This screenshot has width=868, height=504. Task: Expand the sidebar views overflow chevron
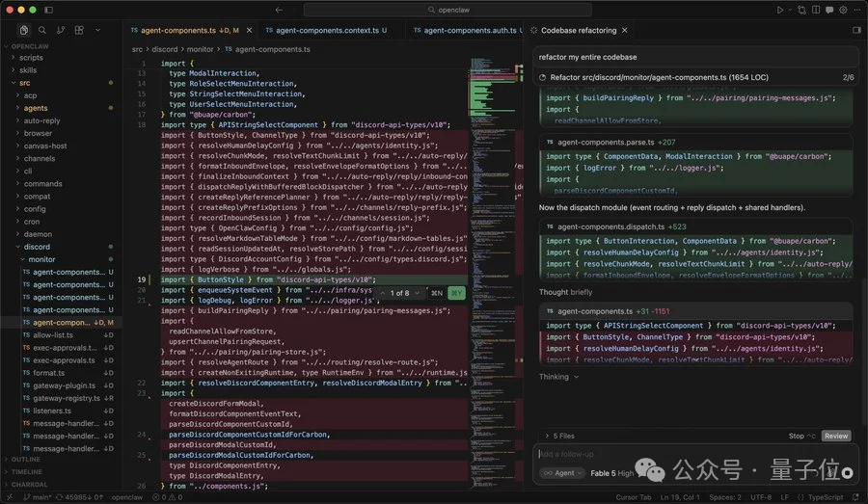click(x=98, y=30)
